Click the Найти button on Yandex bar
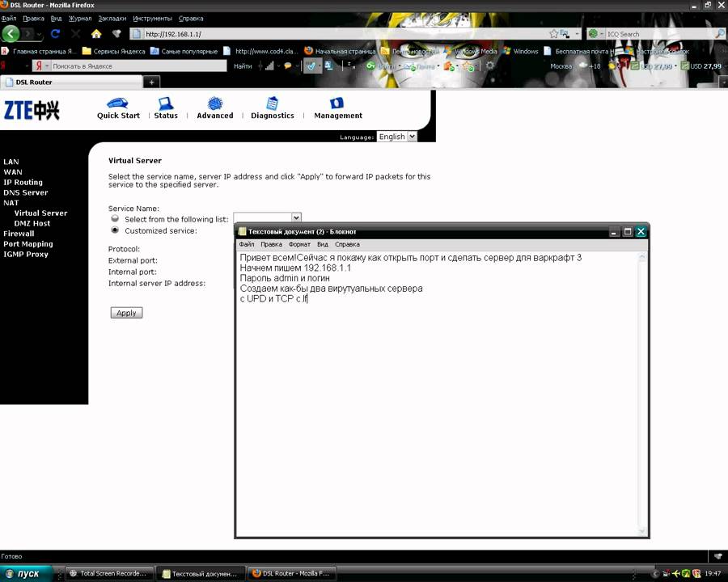 pyautogui.click(x=243, y=66)
